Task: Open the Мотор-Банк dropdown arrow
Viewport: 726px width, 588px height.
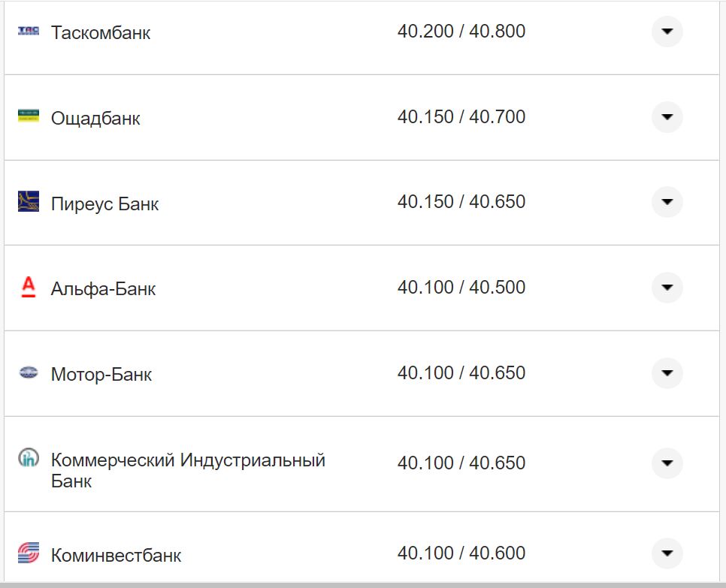Action: [x=667, y=373]
